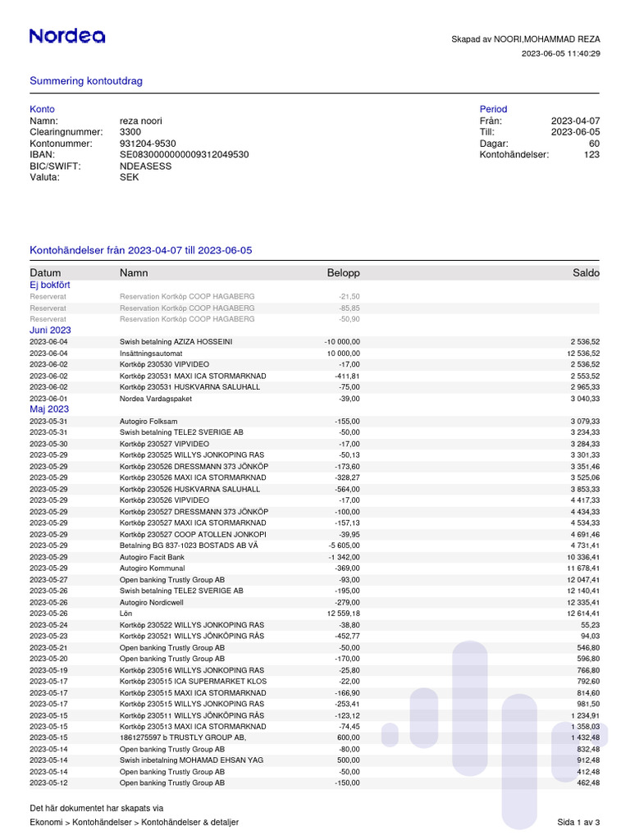Viewport: 630px width, 840px height.
Task: Click the Swish inbetalning MOHAMAD EHSAN YAG row
Action: tap(314, 760)
